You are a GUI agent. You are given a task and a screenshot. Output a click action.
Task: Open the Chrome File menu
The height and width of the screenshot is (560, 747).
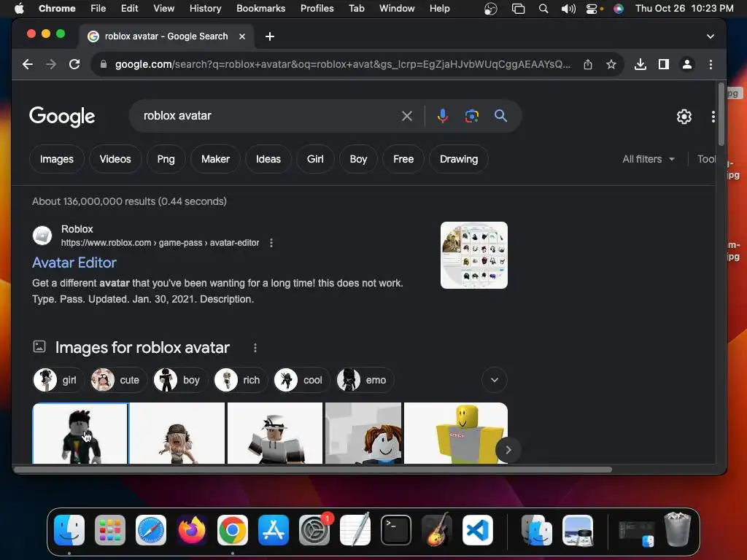pyautogui.click(x=98, y=9)
